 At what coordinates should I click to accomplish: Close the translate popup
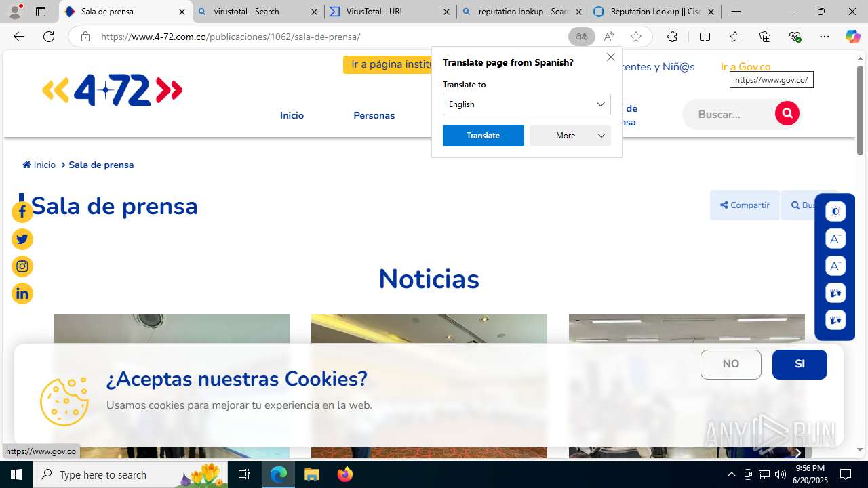coord(611,58)
